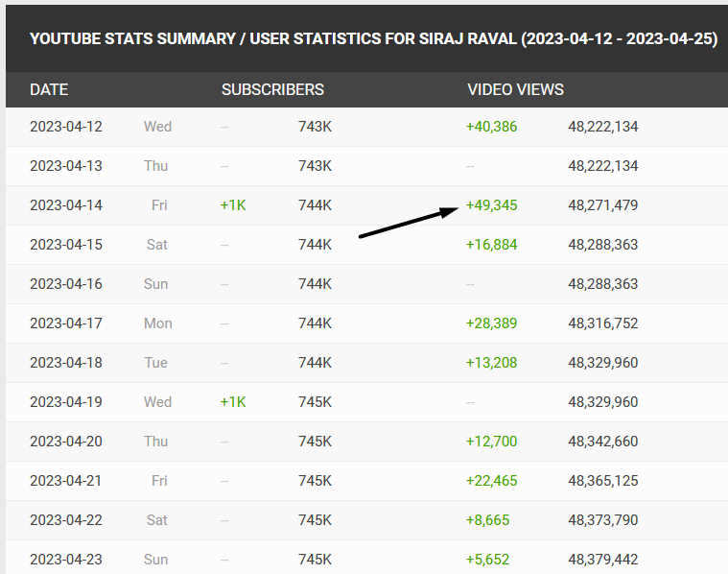The height and width of the screenshot is (574, 728).
Task: Click total views 48,271,479
Action: (x=603, y=205)
